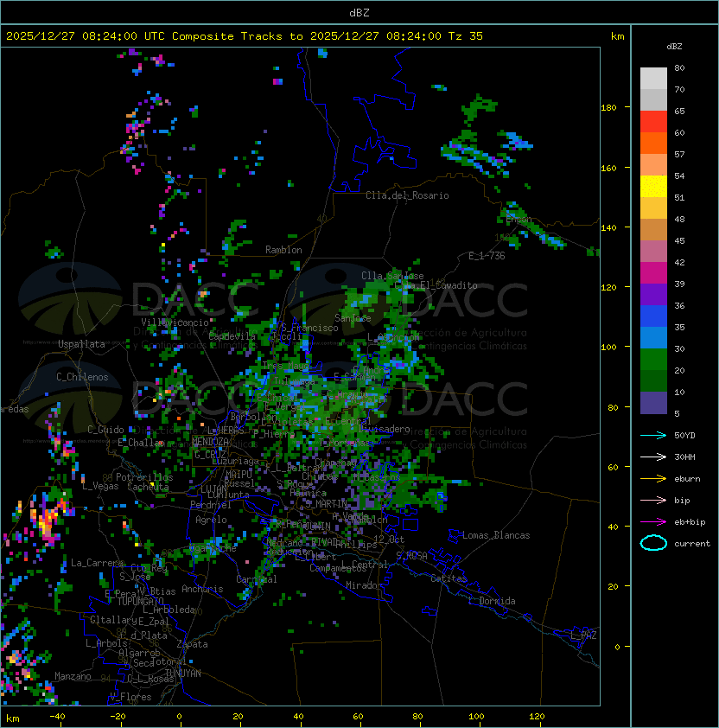Click the pink bip arrow in legend
The width and height of the screenshot is (719, 728).
653,501
